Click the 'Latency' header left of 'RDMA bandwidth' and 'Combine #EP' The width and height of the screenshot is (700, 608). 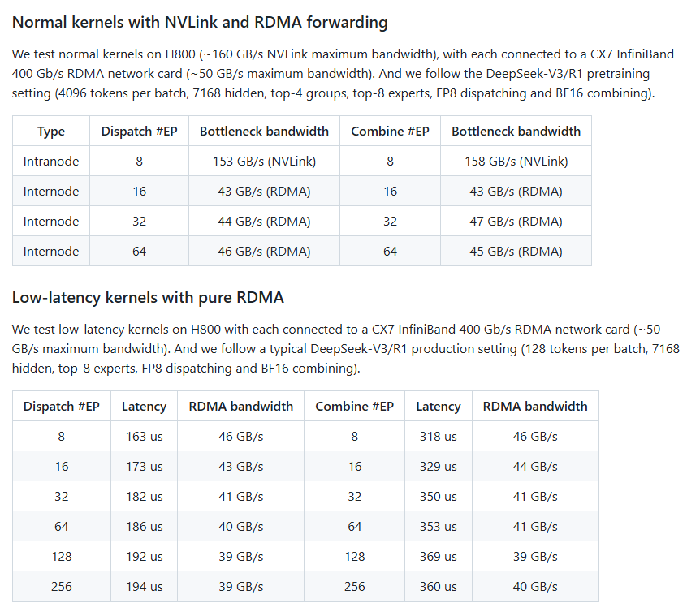click(x=145, y=406)
